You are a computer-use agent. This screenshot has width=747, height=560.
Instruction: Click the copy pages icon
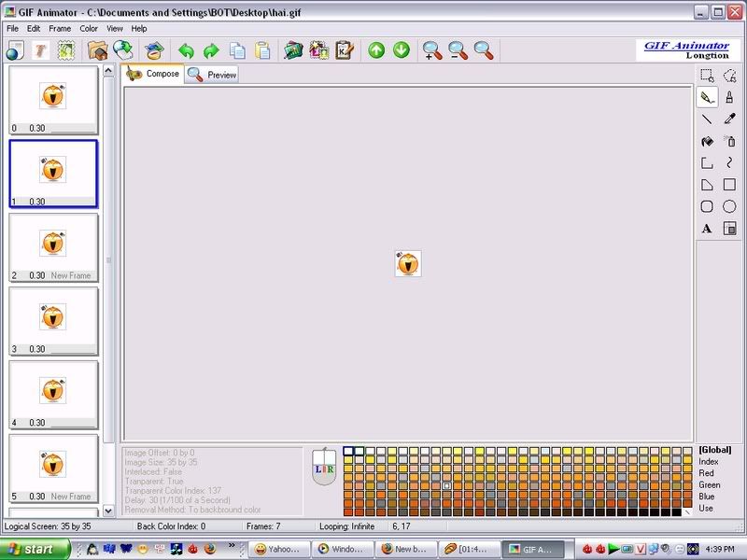pyautogui.click(x=237, y=50)
